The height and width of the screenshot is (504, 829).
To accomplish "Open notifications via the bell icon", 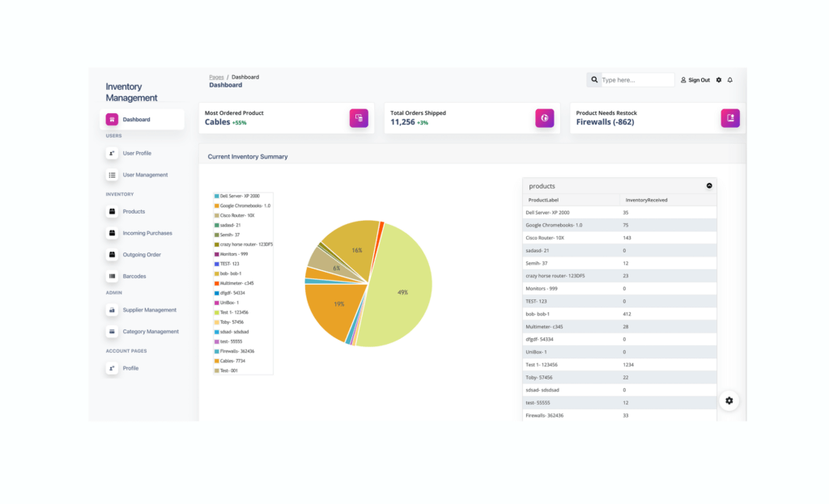I will click(730, 80).
